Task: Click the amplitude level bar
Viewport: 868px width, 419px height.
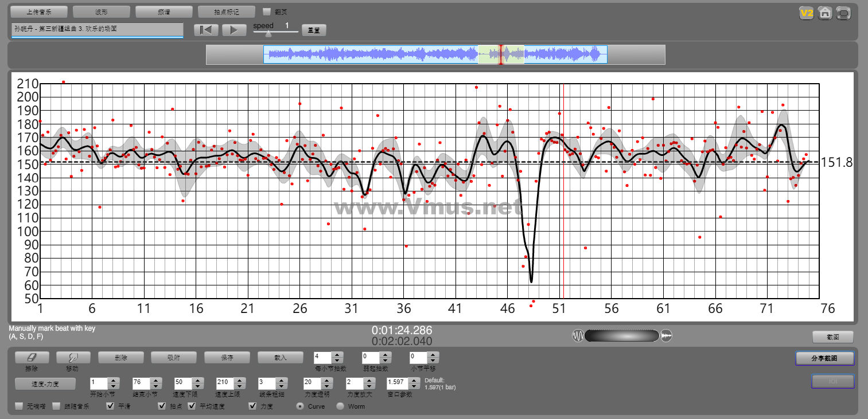Action: 622,335
